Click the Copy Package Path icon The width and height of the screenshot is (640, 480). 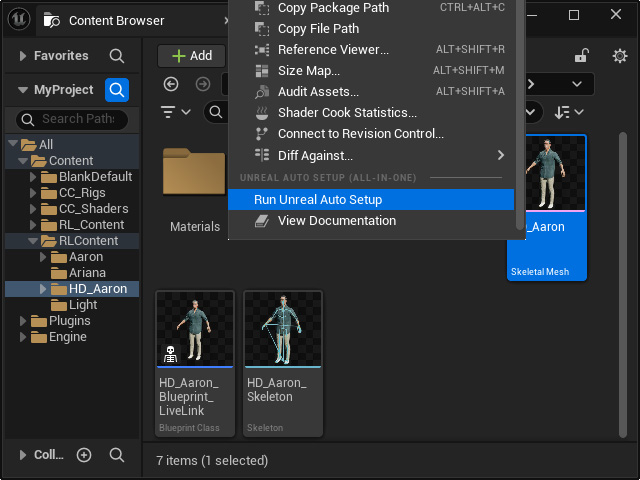[262, 8]
